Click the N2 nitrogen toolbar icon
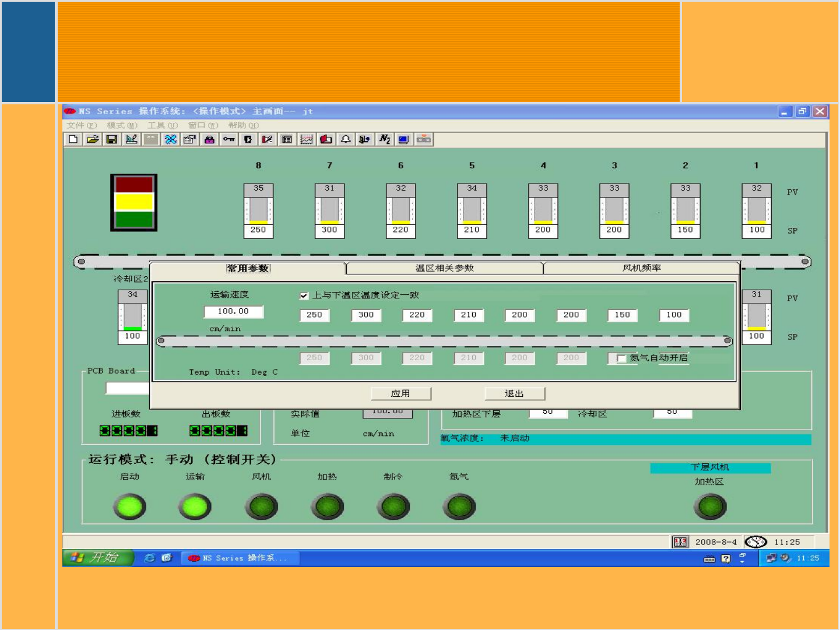This screenshot has width=840, height=630. 384,139
